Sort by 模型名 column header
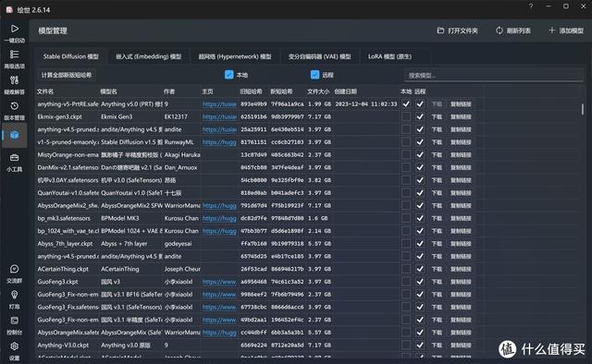Screen dimensions: 592x364 (x=109, y=91)
